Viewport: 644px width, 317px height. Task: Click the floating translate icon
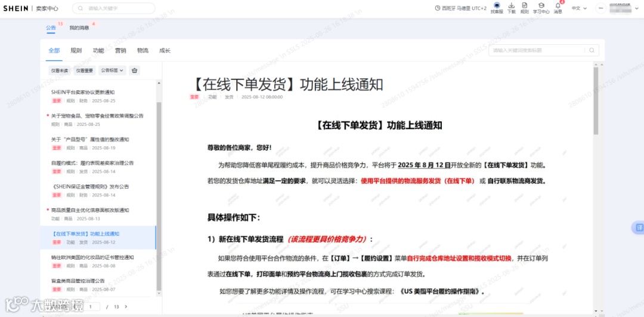click(639, 227)
